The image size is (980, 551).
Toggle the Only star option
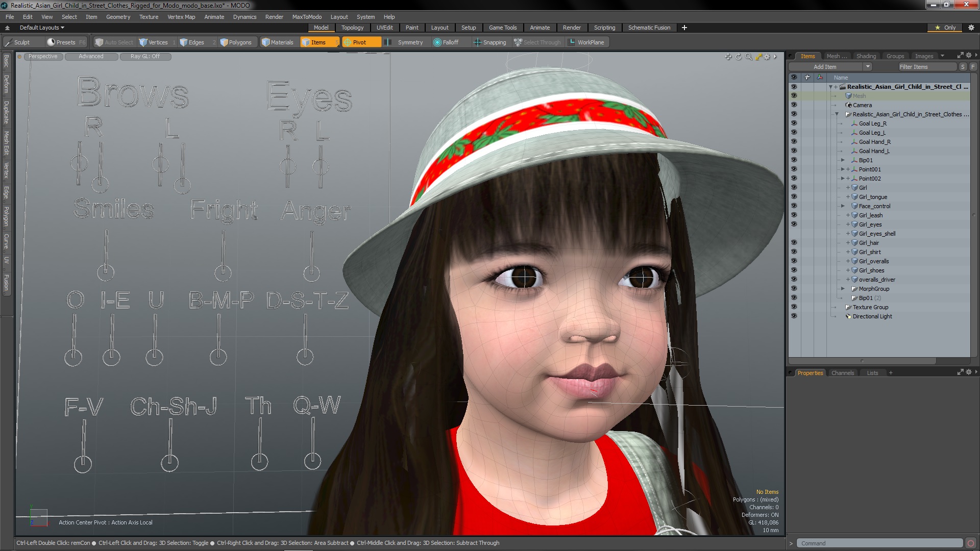click(x=945, y=28)
